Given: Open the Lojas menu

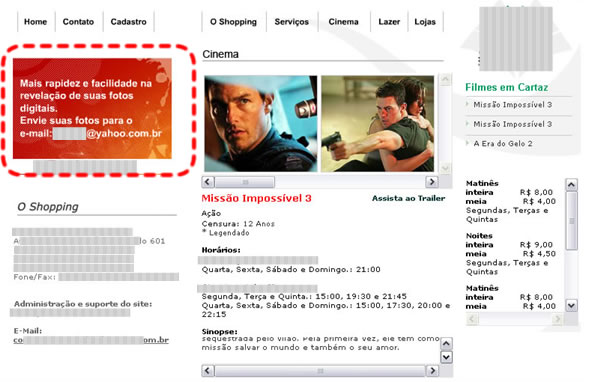Looking at the screenshot, I should (425, 22).
